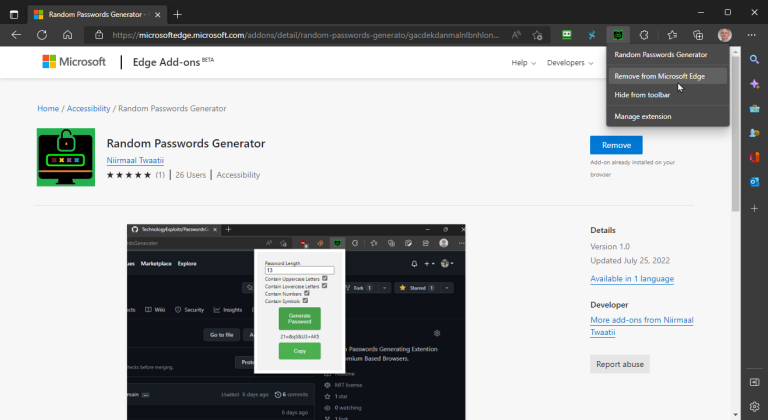This screenshot has width=768, height=420.
Task: Open the user profile avatar
Action: point(725,35)
